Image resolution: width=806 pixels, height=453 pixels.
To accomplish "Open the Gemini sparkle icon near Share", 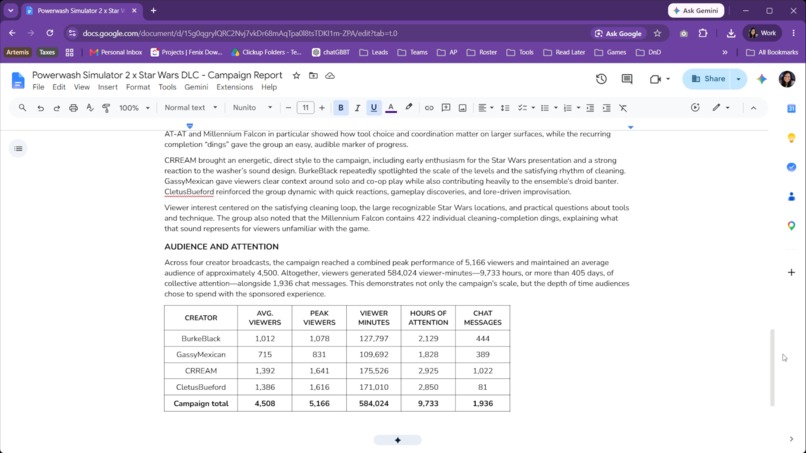I will point(762,79).
